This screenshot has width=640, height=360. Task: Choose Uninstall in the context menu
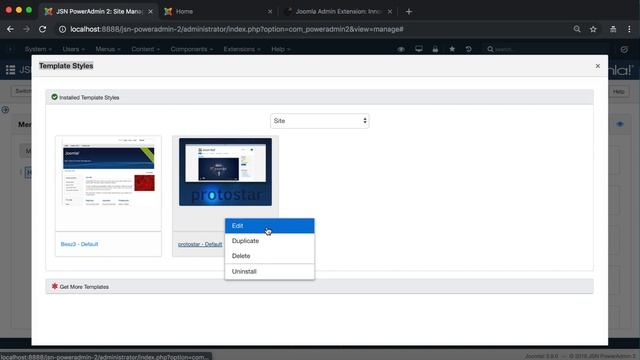269,271
